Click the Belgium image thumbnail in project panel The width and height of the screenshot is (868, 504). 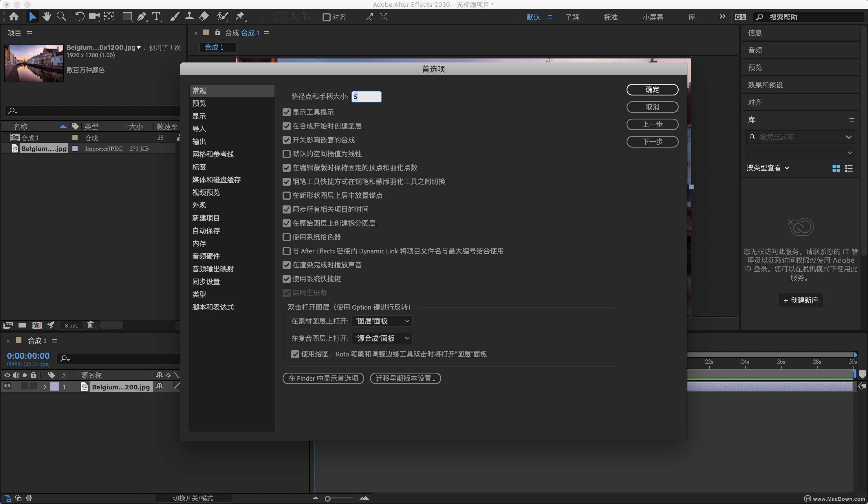point(34,63)
